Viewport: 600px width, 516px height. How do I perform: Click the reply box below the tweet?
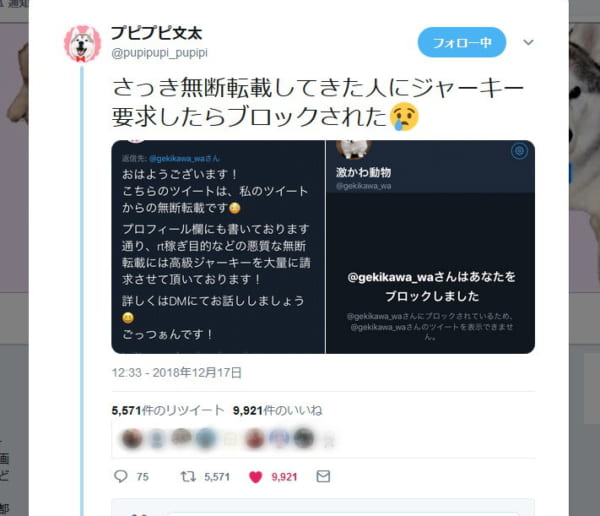pyautogui.click(x=323, y=508)
